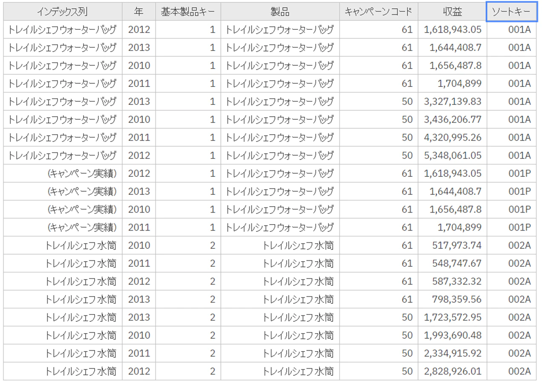Click the 4,320,995.26 revenue cell
The height and width of the screenshot is (392, 553).
tap(452, 138)
